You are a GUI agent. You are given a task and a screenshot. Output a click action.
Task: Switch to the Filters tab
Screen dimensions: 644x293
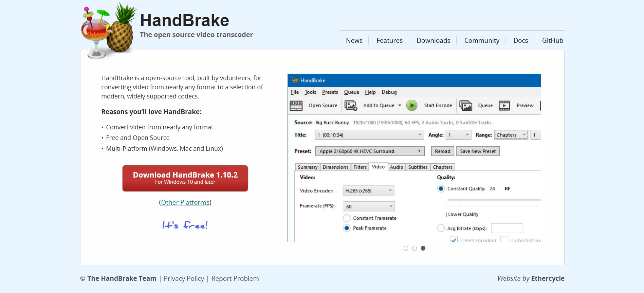point(360,167)
